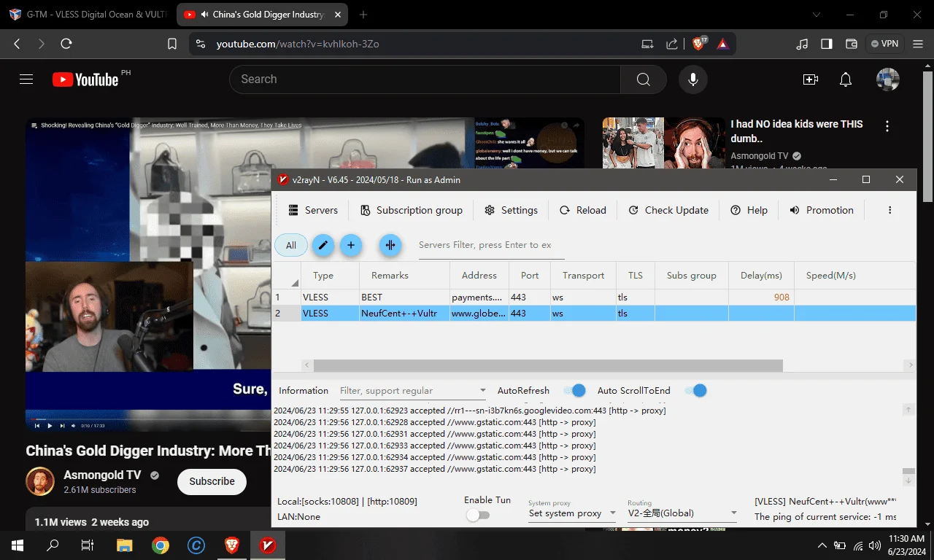The image size is (934, 560).
Task: Toggle the Auto ScrollToEnd switch
Action: click(x=695, y=391)
